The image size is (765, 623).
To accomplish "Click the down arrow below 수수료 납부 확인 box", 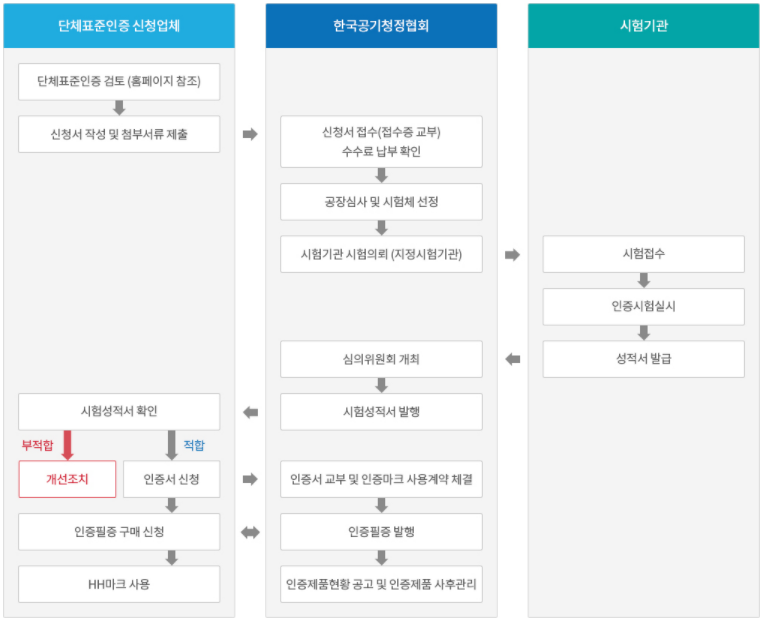I will 382,175.
